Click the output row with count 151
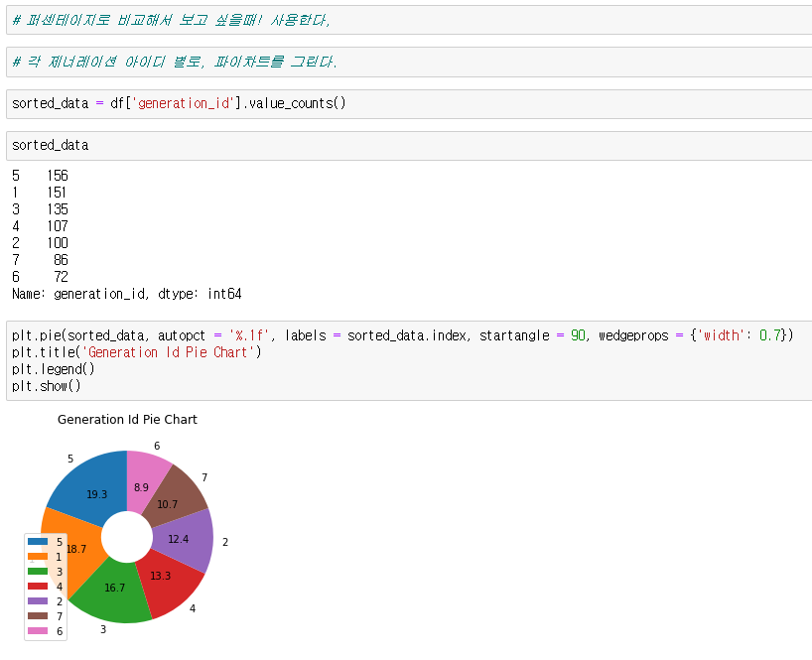Image resolution: width=812 pixels, height=660 pixels. coord(40,193)
